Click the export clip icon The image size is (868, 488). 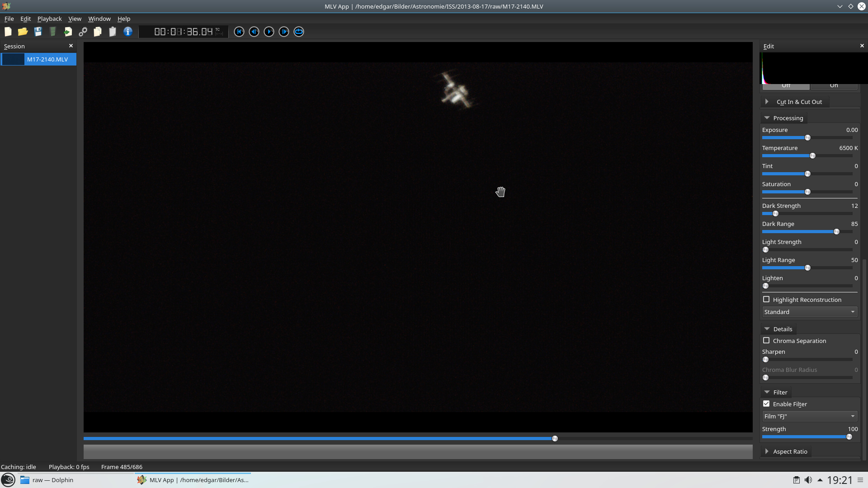pos(68,32)
